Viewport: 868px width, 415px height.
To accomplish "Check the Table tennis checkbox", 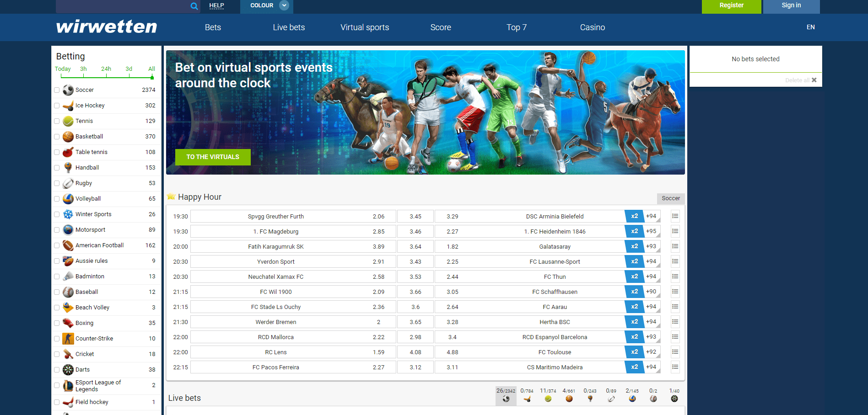I will pos(57,152).
